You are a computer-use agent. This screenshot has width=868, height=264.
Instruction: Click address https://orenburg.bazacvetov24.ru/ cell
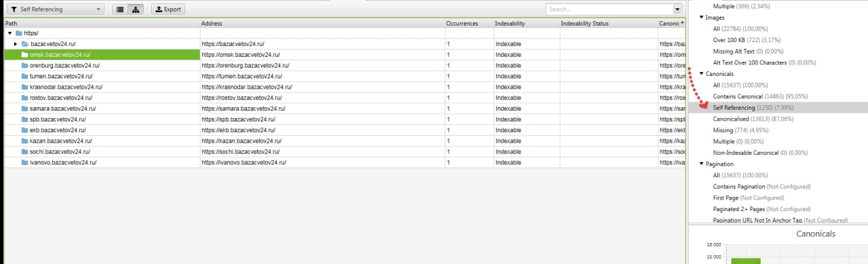point(322,65)
